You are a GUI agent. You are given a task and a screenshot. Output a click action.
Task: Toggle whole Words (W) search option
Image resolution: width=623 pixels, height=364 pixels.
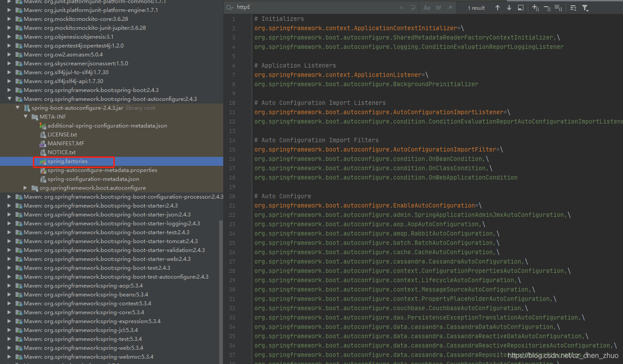click(438, 8)
